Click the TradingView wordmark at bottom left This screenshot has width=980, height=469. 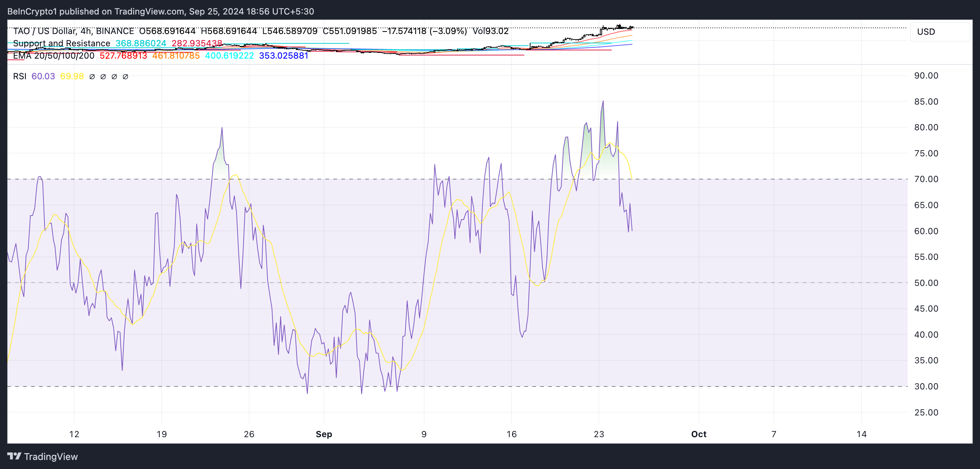point(51,456)
